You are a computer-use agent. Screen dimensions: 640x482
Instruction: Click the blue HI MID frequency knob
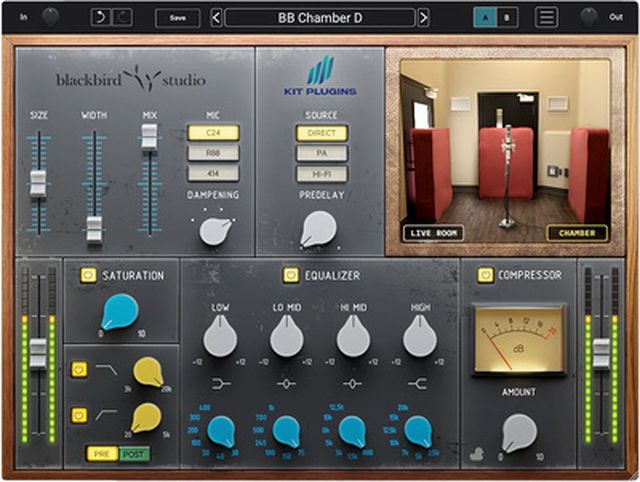click(353, 432)
